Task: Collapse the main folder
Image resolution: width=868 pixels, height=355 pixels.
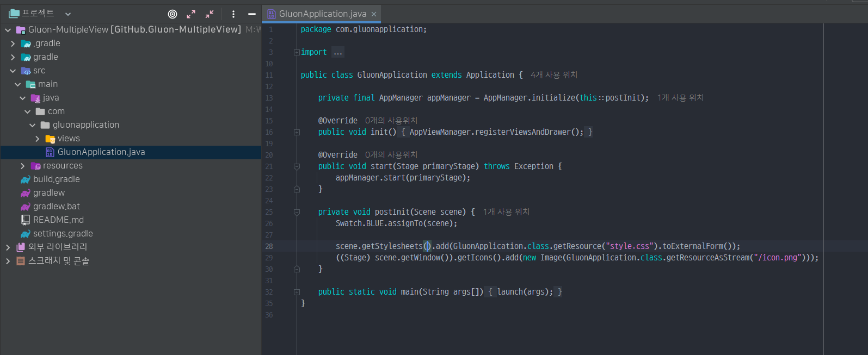Action: (18, 84)
